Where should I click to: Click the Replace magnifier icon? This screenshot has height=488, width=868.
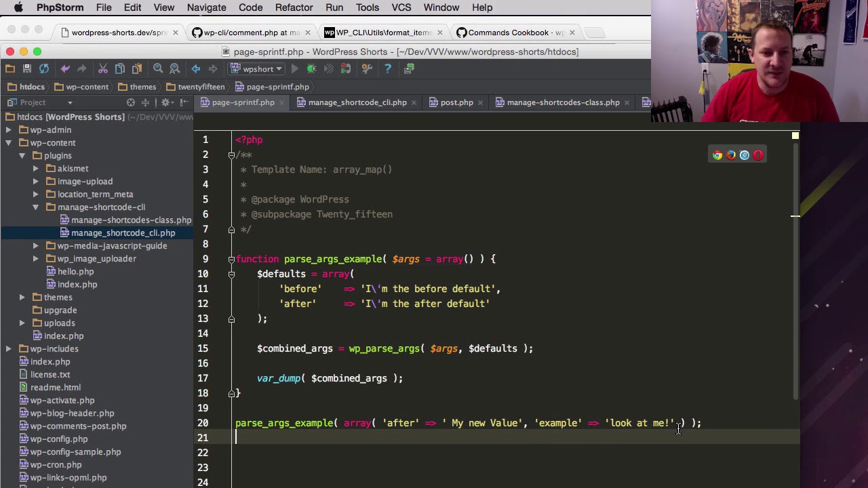175,68
